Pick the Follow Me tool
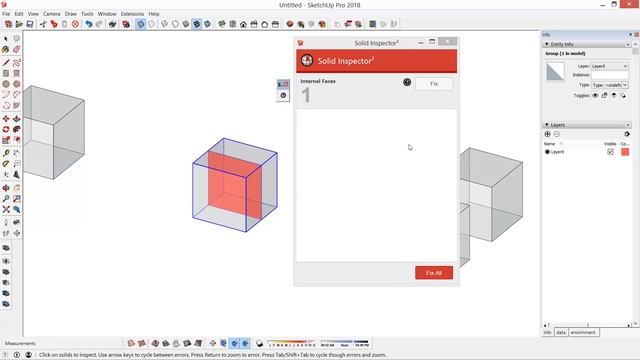This screenshot has height=360, width=640. click(x=16, y=129)
